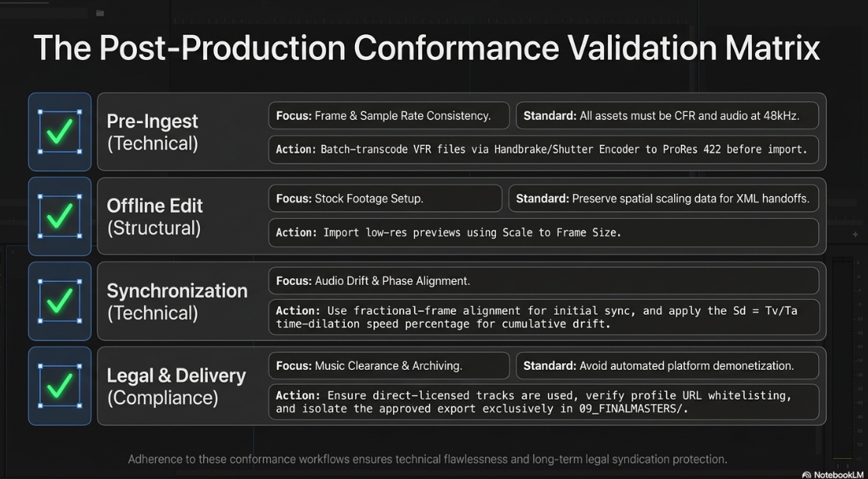Screen dimensions: 868x479
Task: Click the Standard: Avoid automated platform demonetization box
Action: click(667, 365)
